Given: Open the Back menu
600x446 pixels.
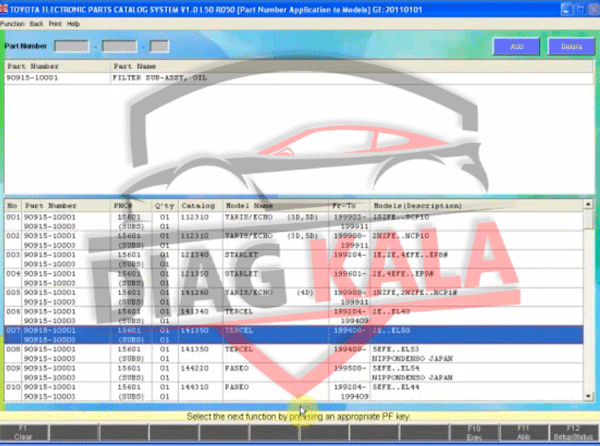Looking at the screenshot, I should [36, 24].
